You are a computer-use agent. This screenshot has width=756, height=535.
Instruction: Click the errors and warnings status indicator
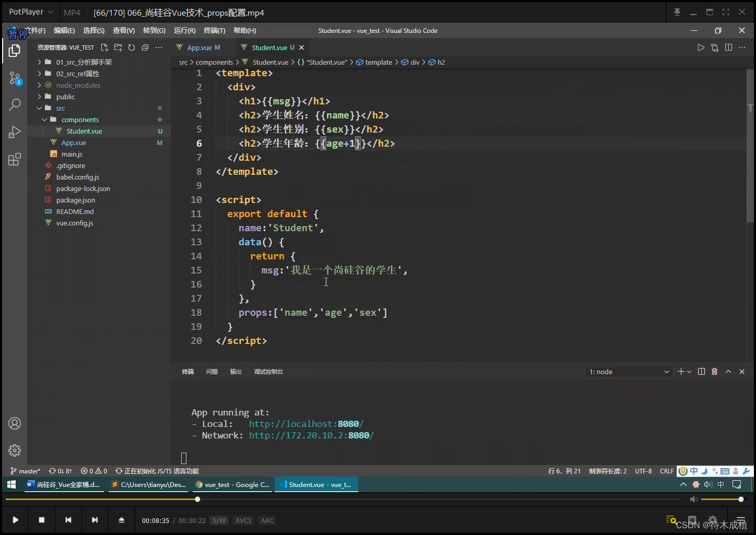coord(94,471)
